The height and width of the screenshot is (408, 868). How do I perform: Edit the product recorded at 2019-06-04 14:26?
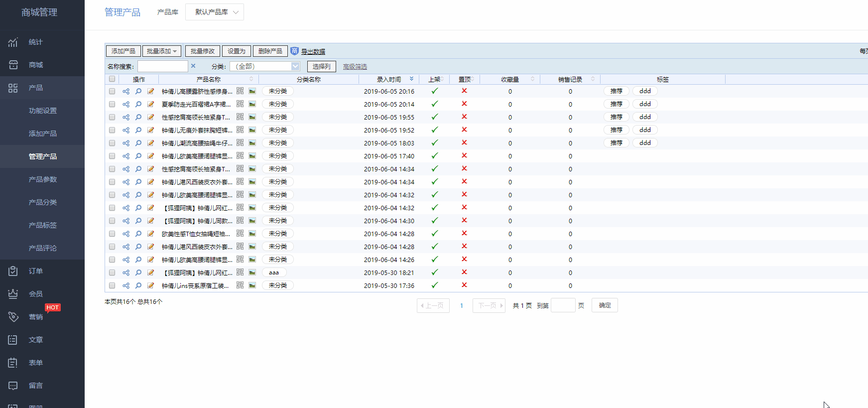[x=151, y=260]
